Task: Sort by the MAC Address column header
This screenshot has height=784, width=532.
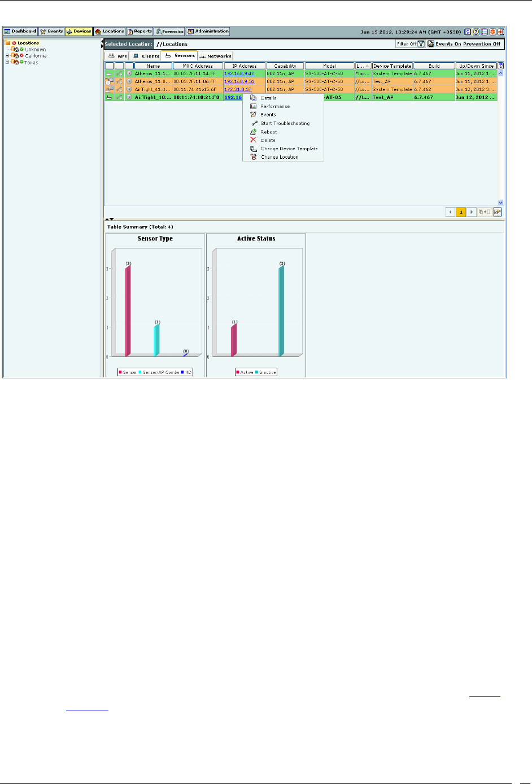Action: (x=198, y=66)
